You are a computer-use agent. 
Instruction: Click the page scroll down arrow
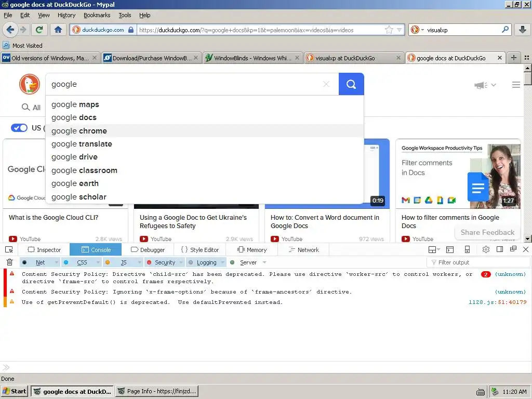click(x=528, y=239)
